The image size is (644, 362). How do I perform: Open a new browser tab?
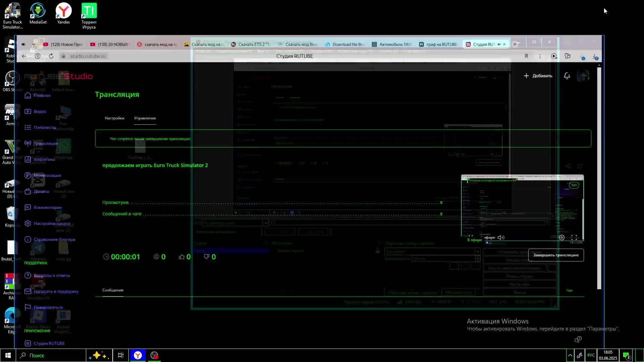pyautogui.click(x=515, y=44)
